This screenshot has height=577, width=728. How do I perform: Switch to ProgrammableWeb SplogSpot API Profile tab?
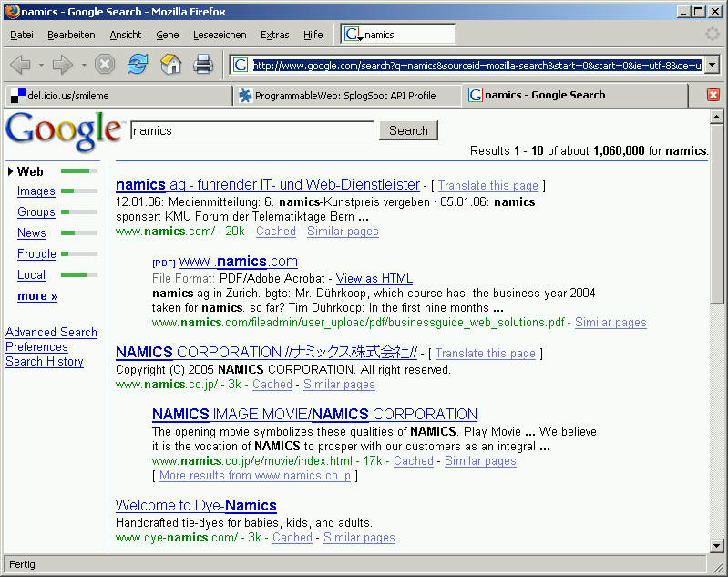click(345, 95)
